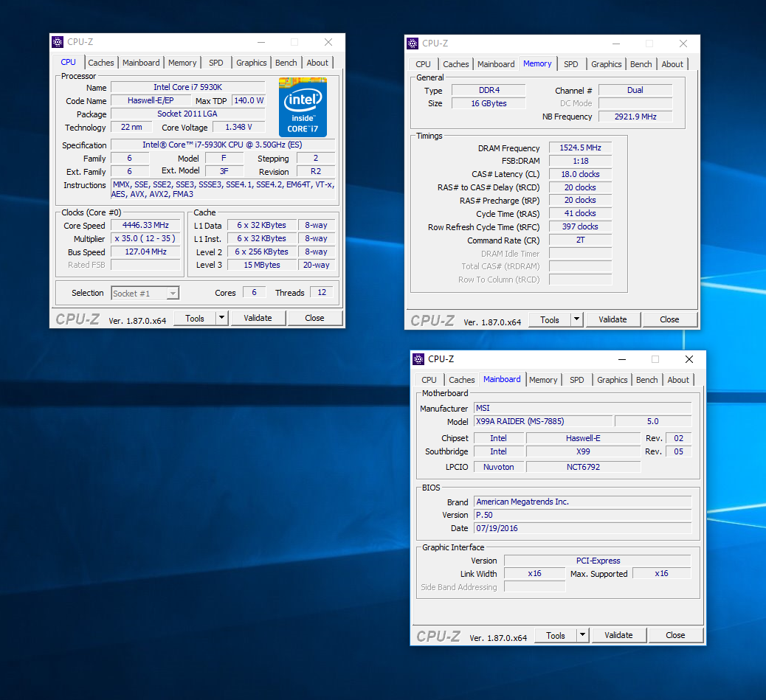
Task: Click the BIOS brand American Megatrends Inc.
Action: pyautogui.click(x=583, y=502)
